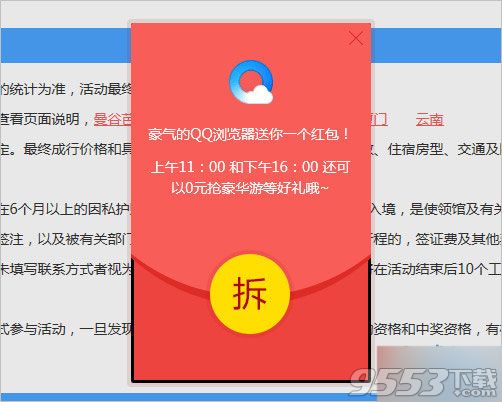Click the text 签证费及其他
The width and height of the screenshot is (502, 402).
(x=458, y=239)
